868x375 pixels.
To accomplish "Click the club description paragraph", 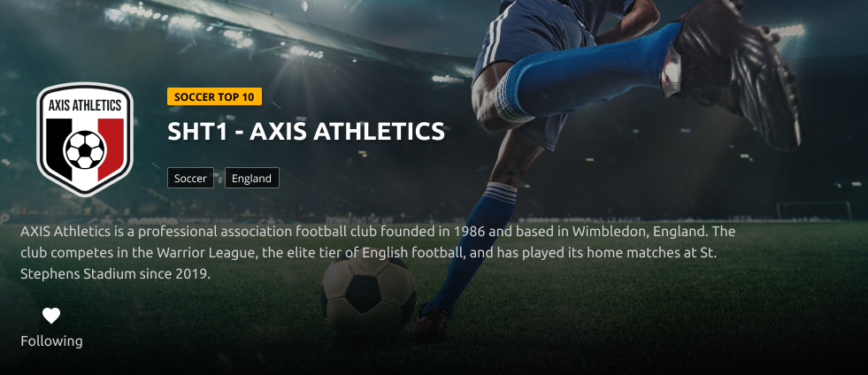I will [378, 252].
